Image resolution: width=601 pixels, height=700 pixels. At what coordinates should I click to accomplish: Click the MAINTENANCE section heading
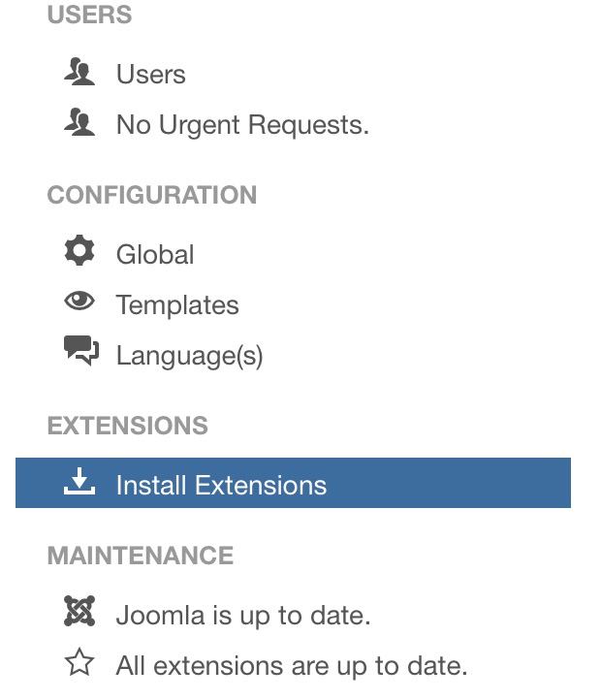point(141,556)
